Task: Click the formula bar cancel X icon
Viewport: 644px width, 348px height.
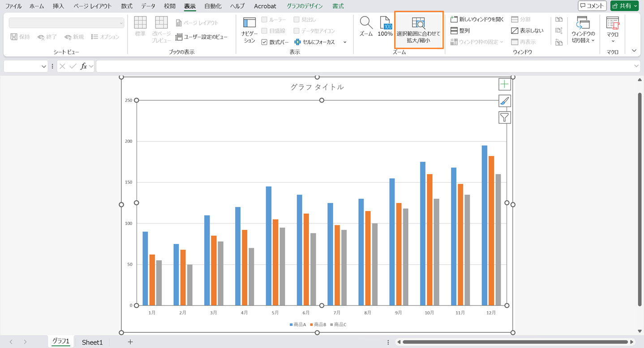Action: coord(62,66)
